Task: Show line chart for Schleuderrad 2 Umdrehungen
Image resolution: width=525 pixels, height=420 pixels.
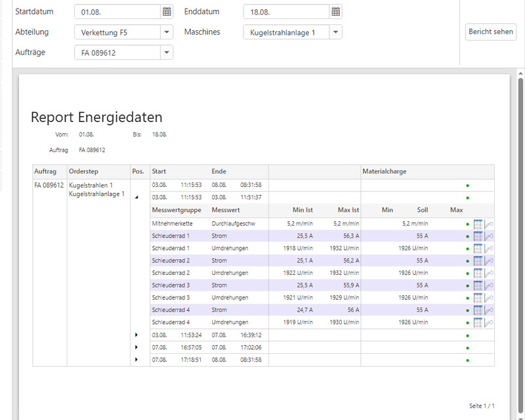Action: 489,273
